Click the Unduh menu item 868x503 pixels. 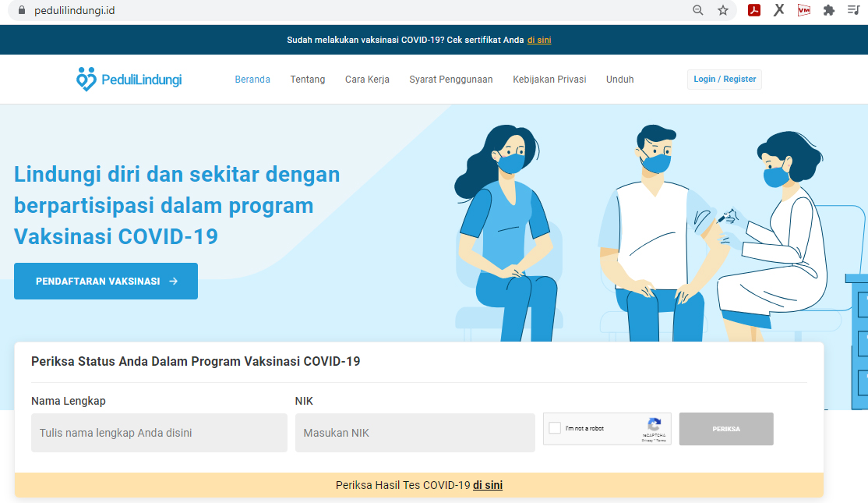(620, 80)
